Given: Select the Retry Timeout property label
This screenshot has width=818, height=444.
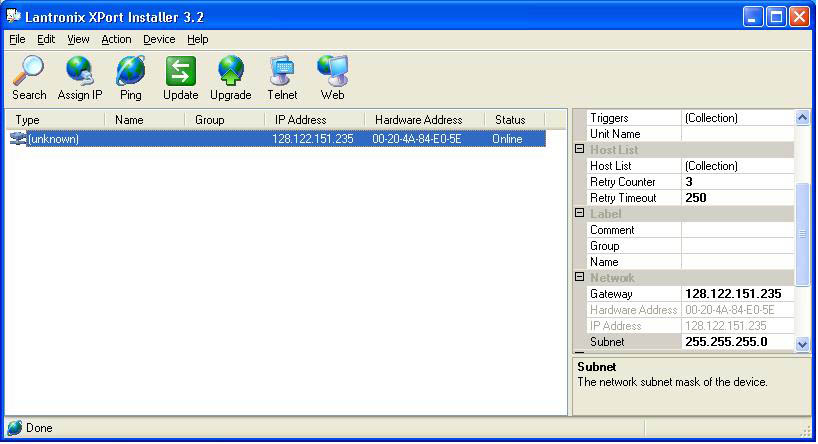Looking at the screenshot, I should coord(623,198).
